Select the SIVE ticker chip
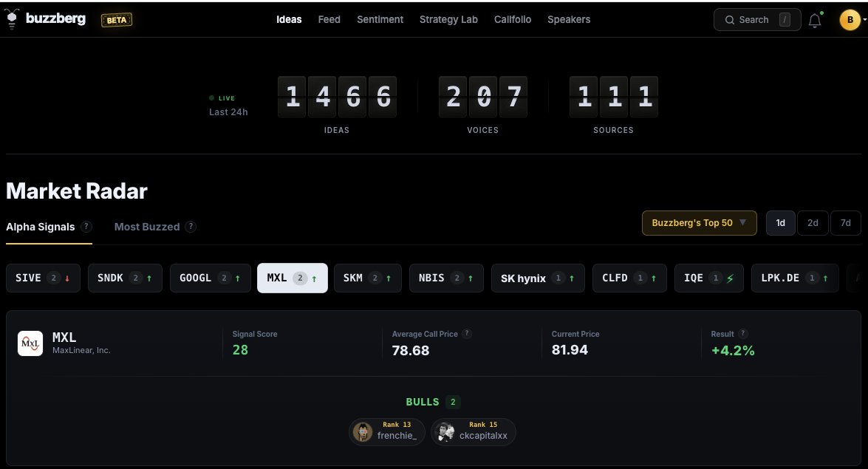Image resolution: width=868 pixels, height=469 pixels. pyautogui.click(x=43, y=278)
